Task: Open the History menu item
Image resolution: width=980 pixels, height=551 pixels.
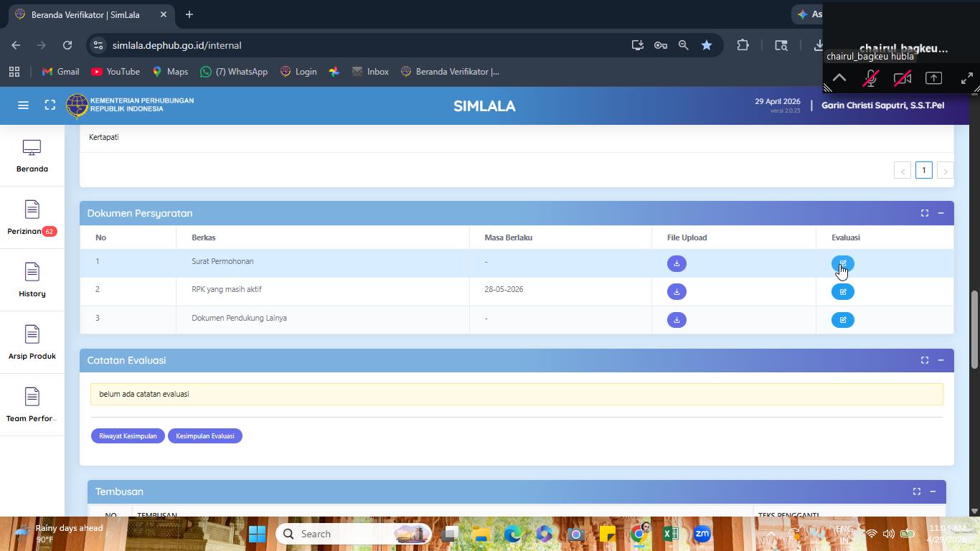Action: (32, 281)
